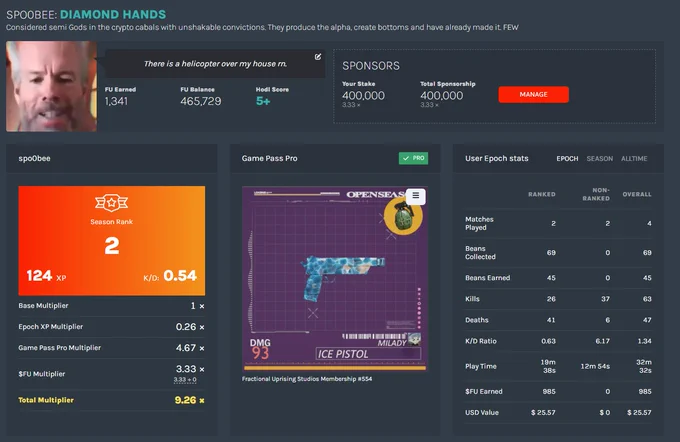Click the Beans Collected row label
The width and height of the screenshot is (680, 442).
tap(480, 252)
